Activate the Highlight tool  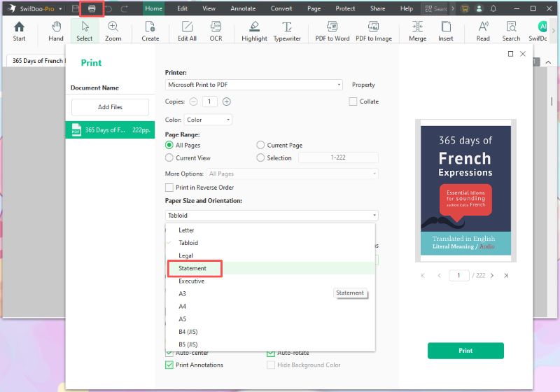[254, 30]
